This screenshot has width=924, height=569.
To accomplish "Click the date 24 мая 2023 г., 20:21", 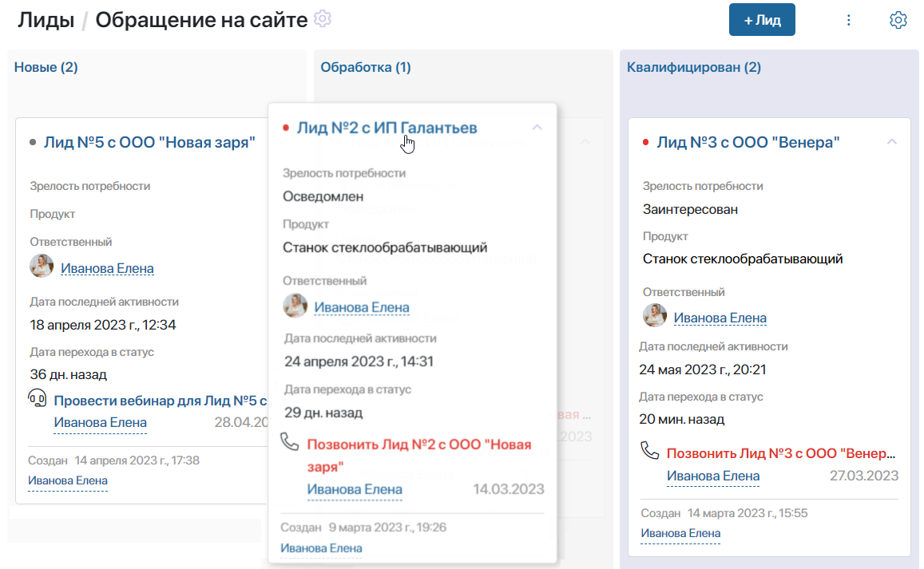I will click(x=703, y=370).
